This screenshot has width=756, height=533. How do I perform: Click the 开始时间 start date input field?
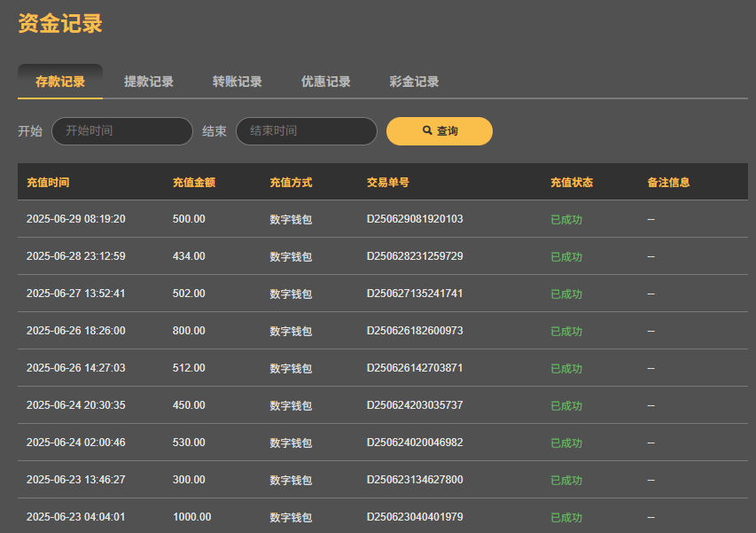[121, 130]
